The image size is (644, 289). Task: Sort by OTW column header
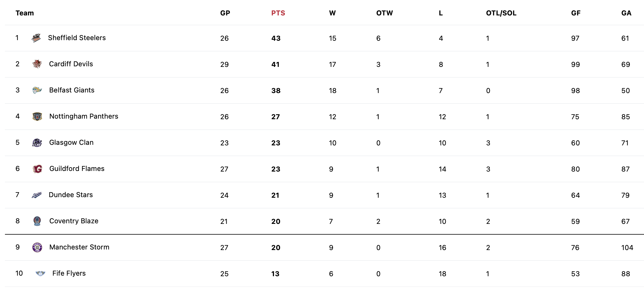[385, 13]
